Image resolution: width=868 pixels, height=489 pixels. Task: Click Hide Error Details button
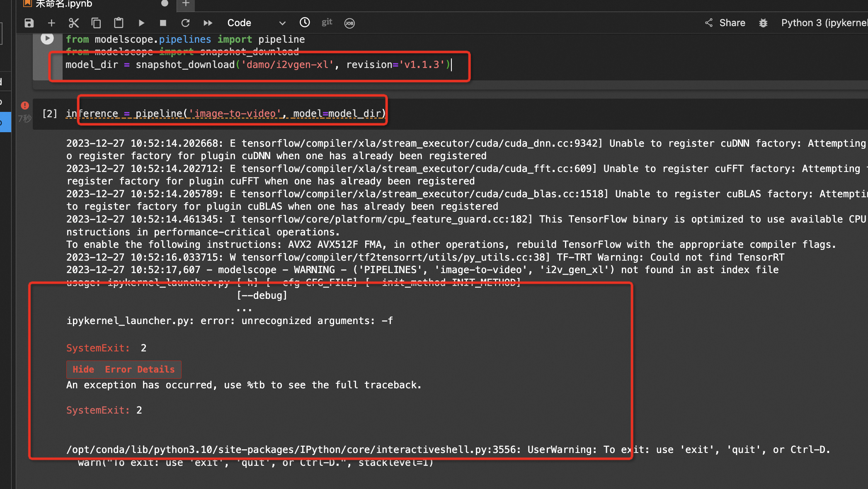coord(124,369)
